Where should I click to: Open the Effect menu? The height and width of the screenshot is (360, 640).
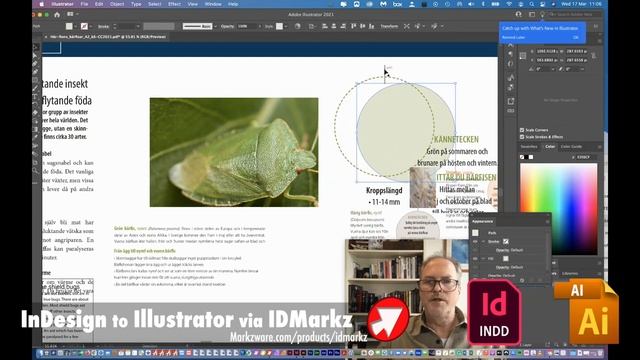coord(174,4)
